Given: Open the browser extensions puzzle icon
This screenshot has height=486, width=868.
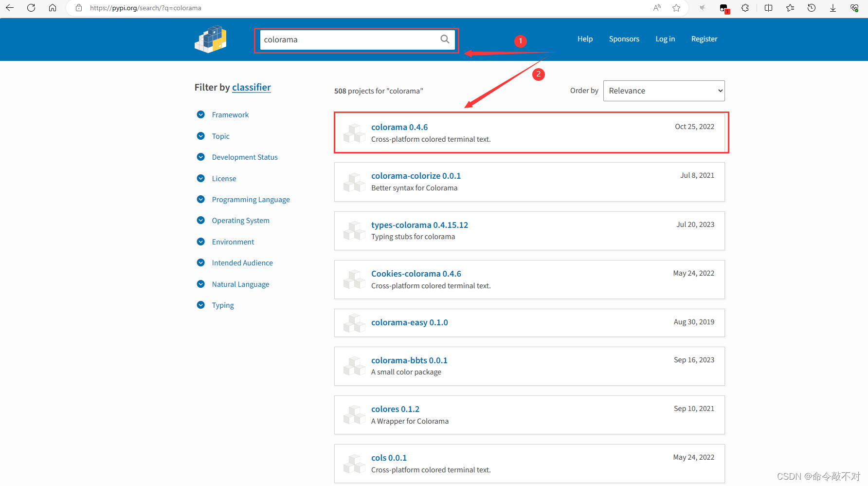Looking at the screenshot, I should pyautogui.click(x=745, y=8).
